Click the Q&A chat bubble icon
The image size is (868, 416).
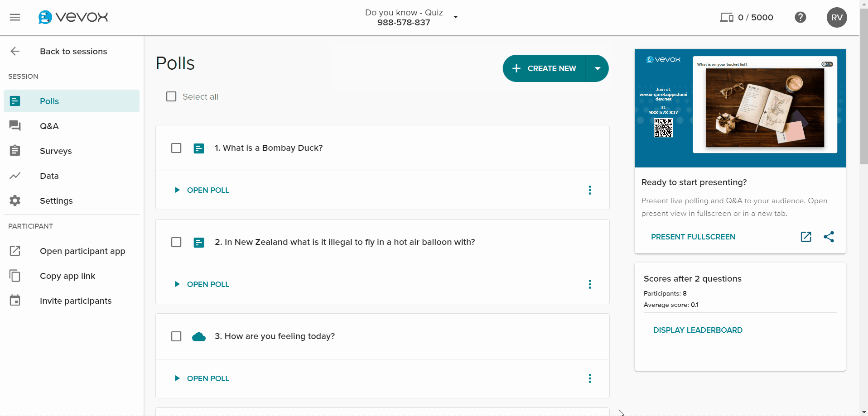[x=15, y=126]
